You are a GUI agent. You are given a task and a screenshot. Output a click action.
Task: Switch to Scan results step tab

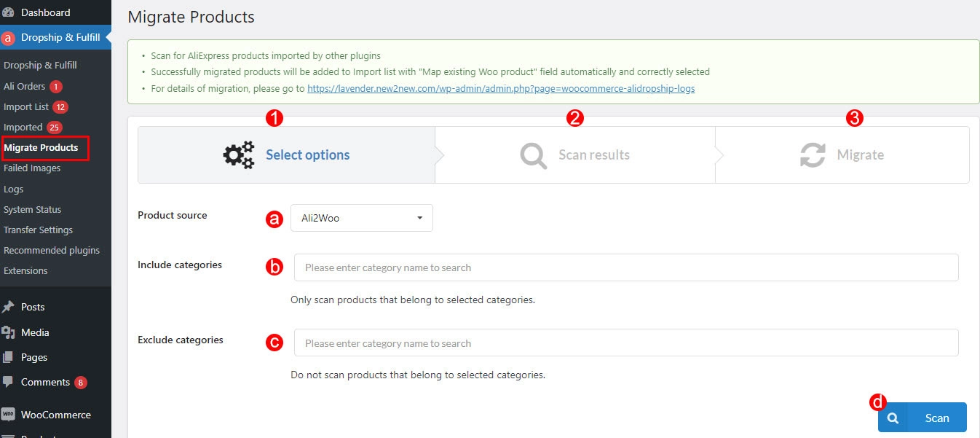coord(575,155)
